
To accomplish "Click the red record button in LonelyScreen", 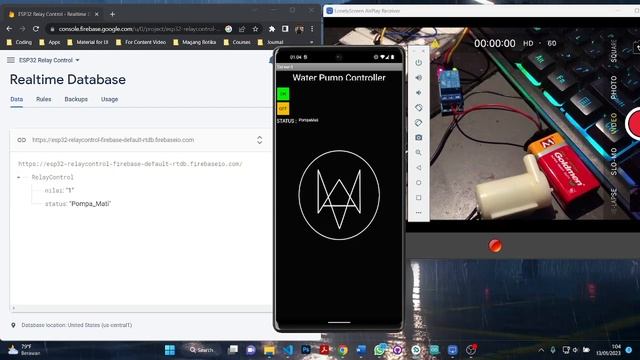I will click(495, 246).
